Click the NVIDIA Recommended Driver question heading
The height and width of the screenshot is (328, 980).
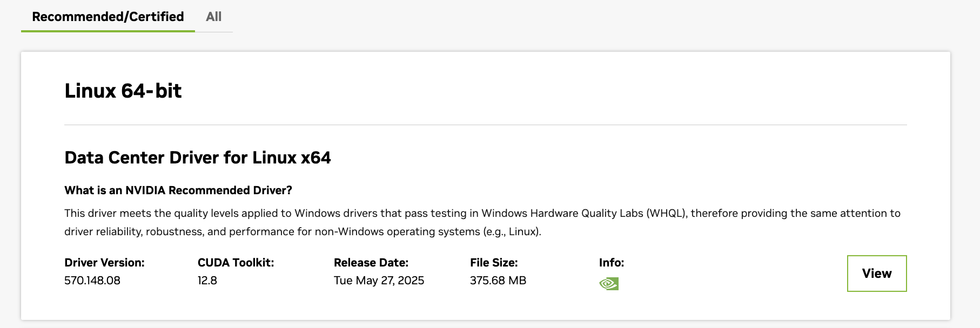click(x=178, y=190)
